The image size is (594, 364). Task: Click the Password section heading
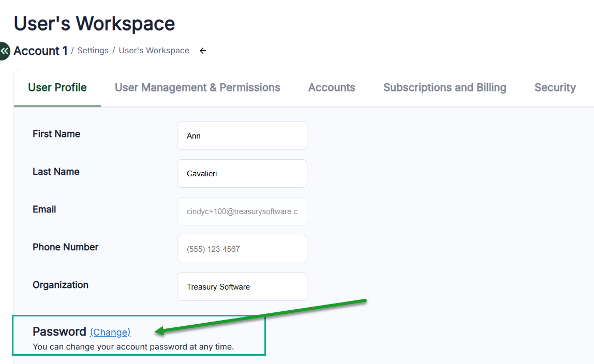pos(59,331)
